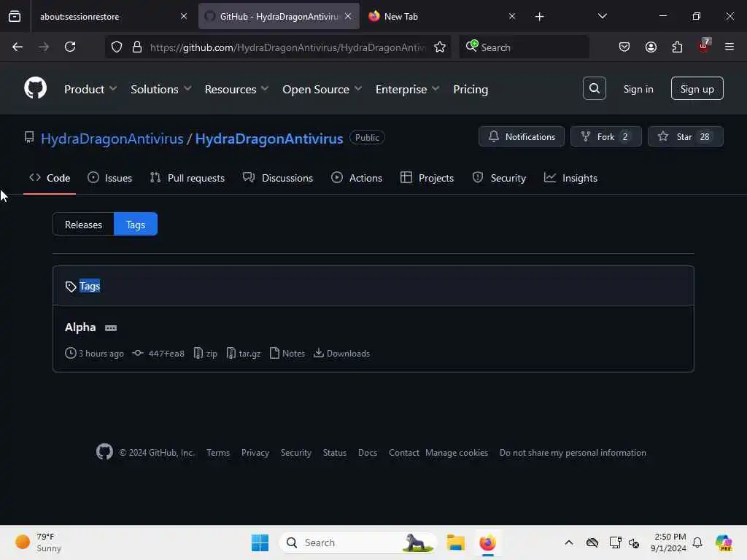Open the Discussions tab
This screenshot has width=747, height=560.
278,178
